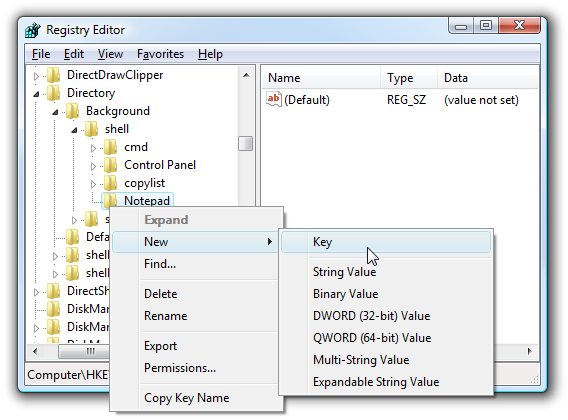Select the Control Panel folder icon

[110, 165]
